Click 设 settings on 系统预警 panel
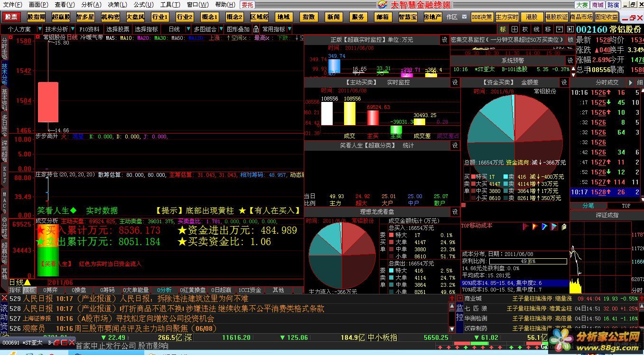The height and width of the screenshot is (355, 644). point(570,61)
